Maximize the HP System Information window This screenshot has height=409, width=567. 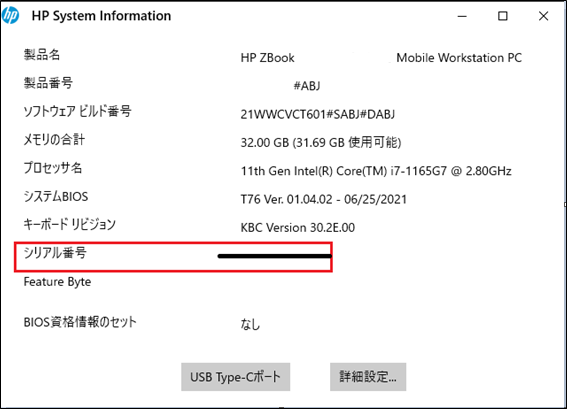pyautogui.click(x=503, y=16)
